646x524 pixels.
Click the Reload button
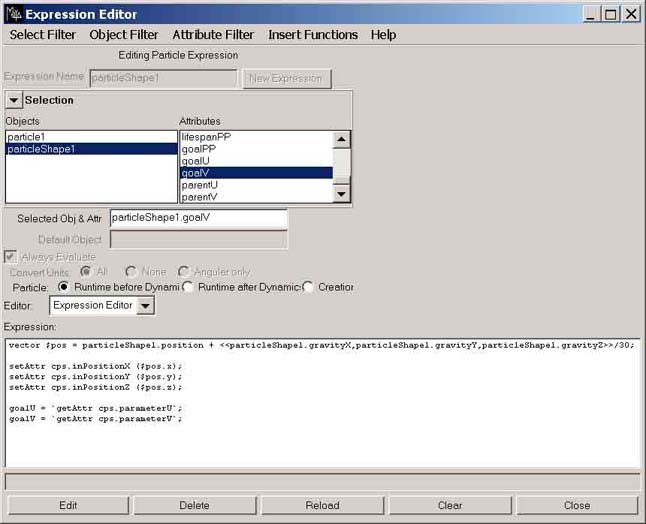(x=322, y=505)
